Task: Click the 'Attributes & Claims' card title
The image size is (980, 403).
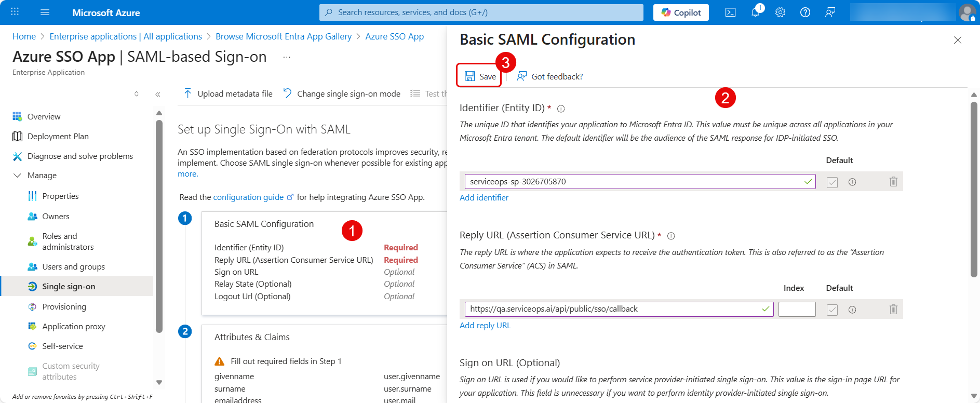Action: (x=252, y=337)
